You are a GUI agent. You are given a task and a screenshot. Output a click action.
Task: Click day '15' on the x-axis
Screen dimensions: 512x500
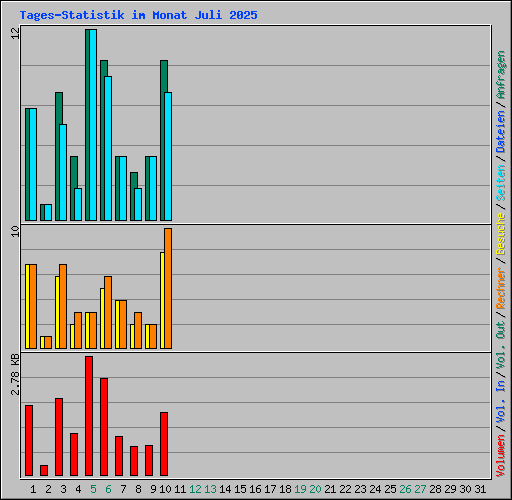[240, 489]
